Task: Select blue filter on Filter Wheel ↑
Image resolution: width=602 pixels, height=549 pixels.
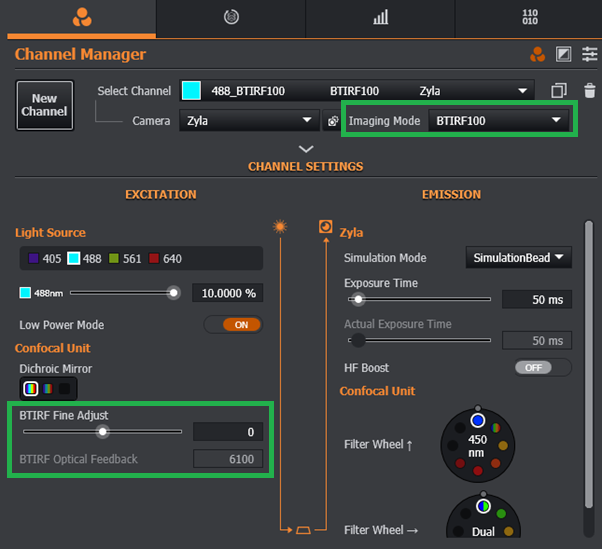Action: (477, 422)
